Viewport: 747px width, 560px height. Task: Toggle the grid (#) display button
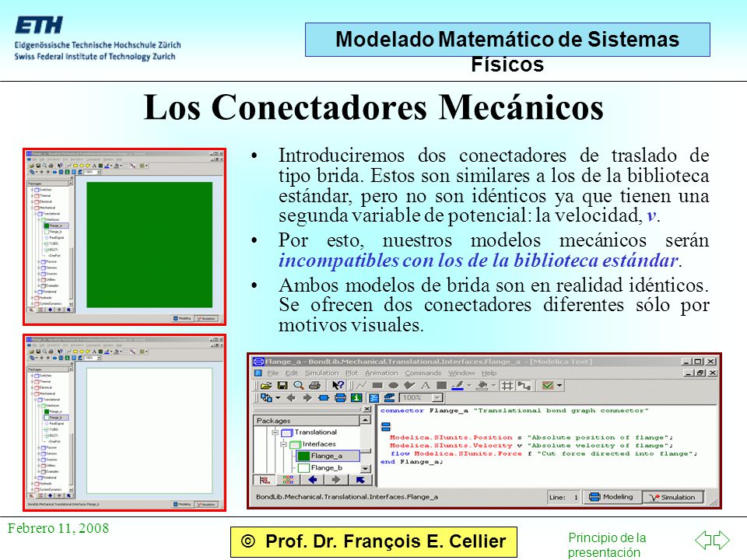pos(507,385)
